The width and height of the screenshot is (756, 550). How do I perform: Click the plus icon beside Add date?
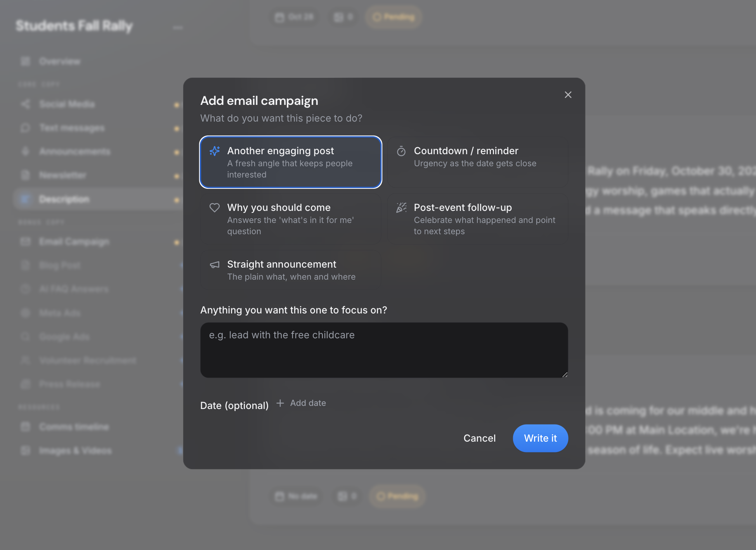280,403
